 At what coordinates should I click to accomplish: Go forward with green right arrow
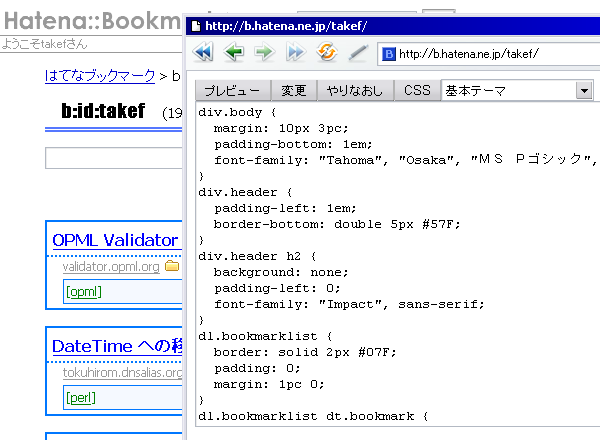click(x=264, y=52)
